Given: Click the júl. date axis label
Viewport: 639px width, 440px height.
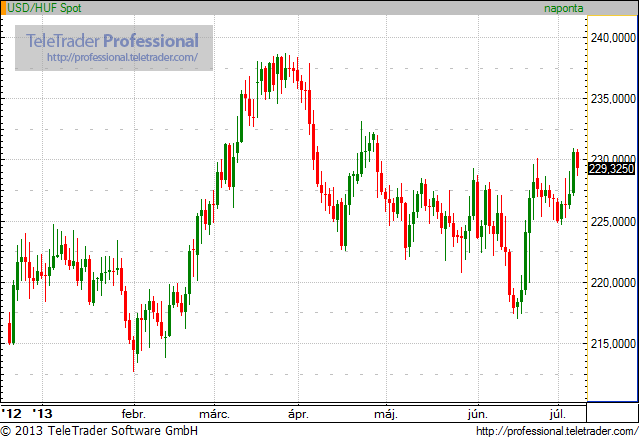Looking at the screenshot, I should [558, 414].
